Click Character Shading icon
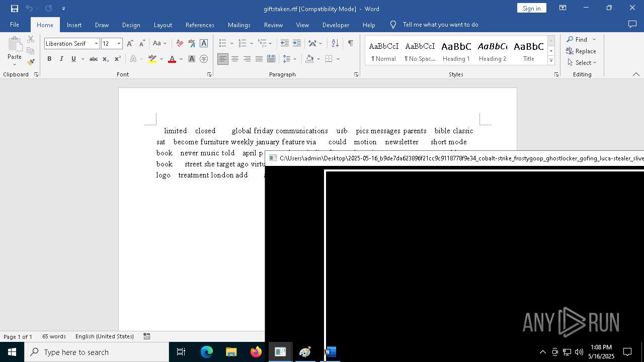 coord(192,59)
